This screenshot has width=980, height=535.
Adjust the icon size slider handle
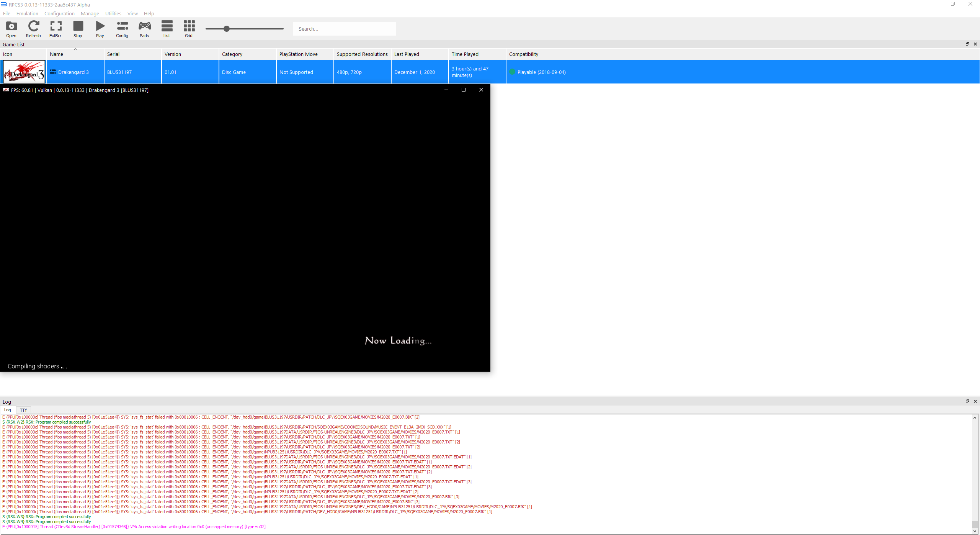coord(227,29)
